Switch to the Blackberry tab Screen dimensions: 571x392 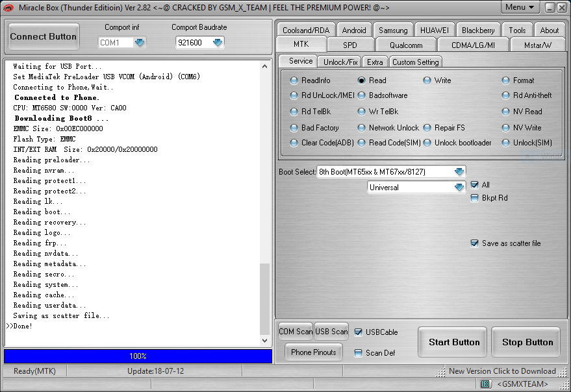[x=478, y=31]
